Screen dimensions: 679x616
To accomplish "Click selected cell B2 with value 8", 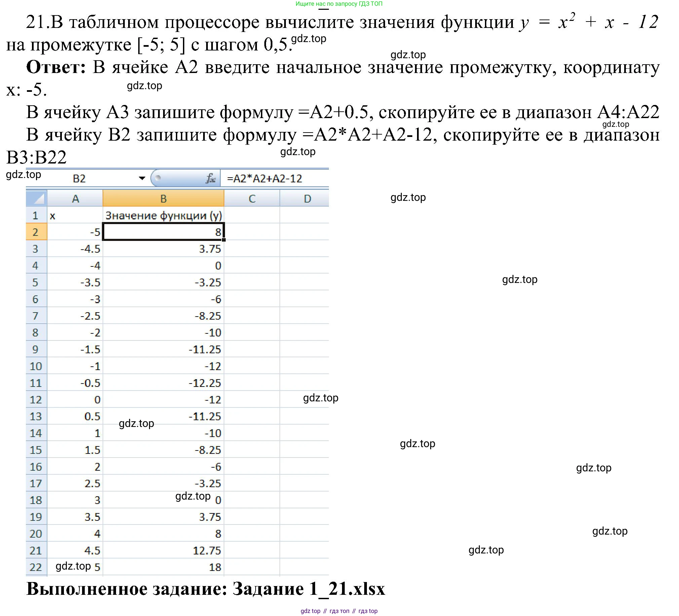I will point(163,232).
